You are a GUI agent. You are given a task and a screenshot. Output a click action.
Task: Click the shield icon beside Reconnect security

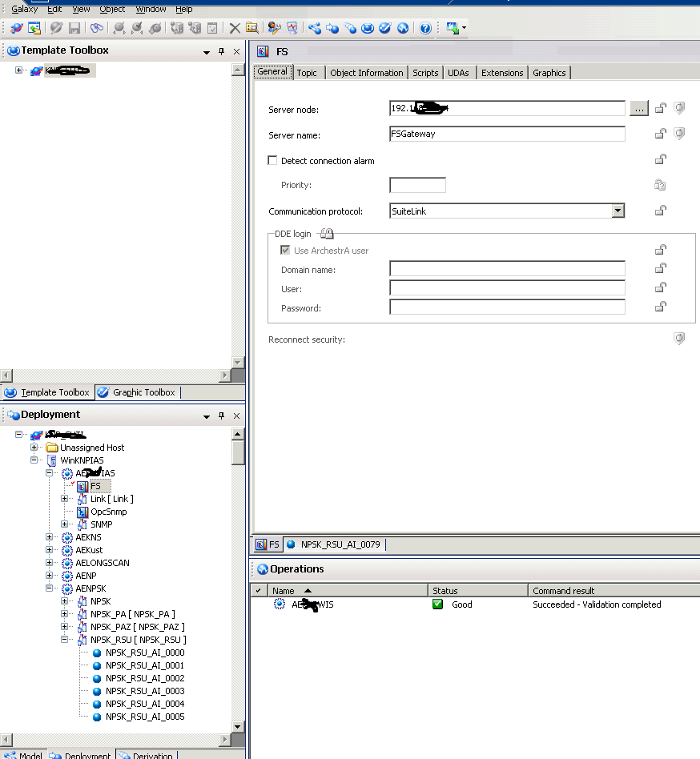coord(679,339)
